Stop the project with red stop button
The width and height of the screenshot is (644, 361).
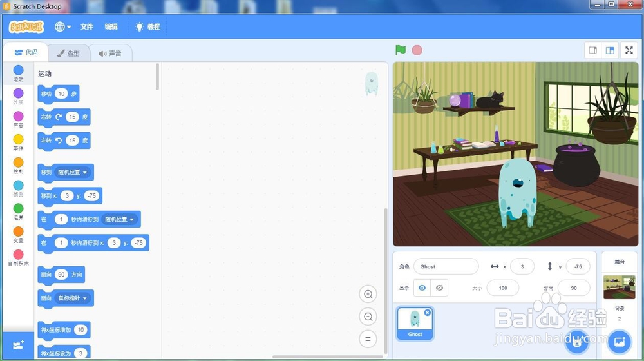coord(417,50)
